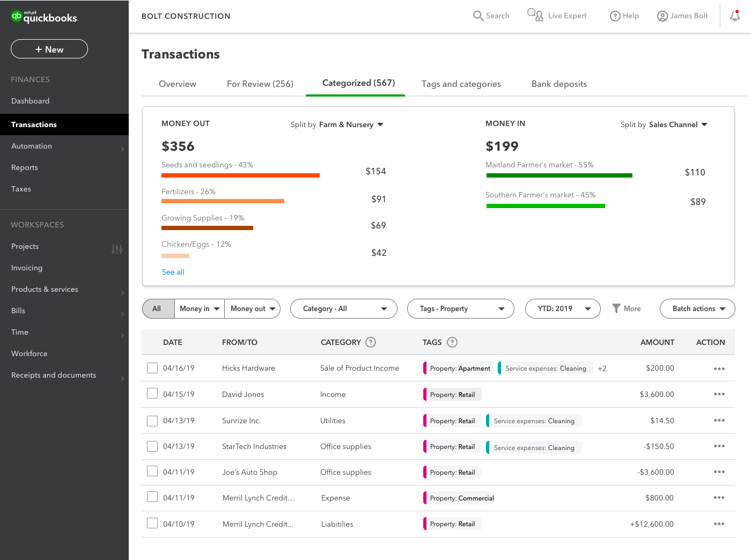This screenshot has height=560, width=751.
Task: Click the FROM/TO column header
Action: pyautogui.click(x=240, y=342)
